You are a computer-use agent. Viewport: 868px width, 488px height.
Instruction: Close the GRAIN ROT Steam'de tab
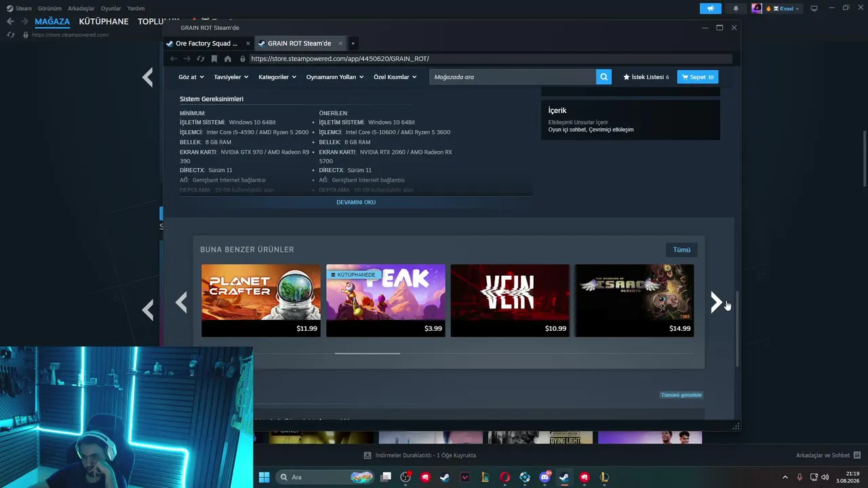(340, 43)
